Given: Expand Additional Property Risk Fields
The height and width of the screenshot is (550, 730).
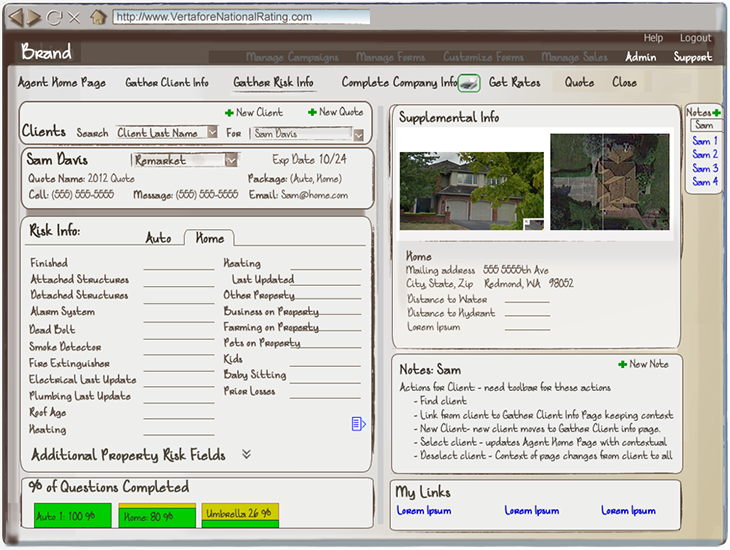Looking at the screenshot, I should [246, 455].
